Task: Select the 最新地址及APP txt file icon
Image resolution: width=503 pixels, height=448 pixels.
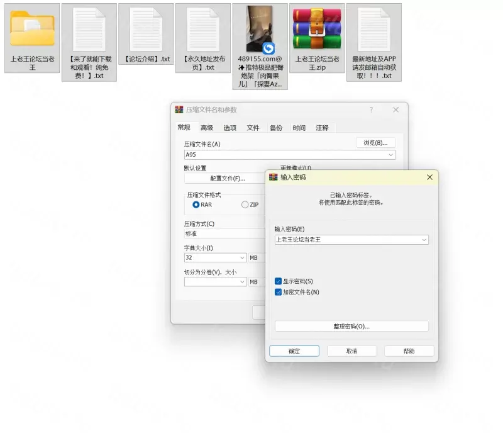Action: pyautogui.click(x=374, y=29)
